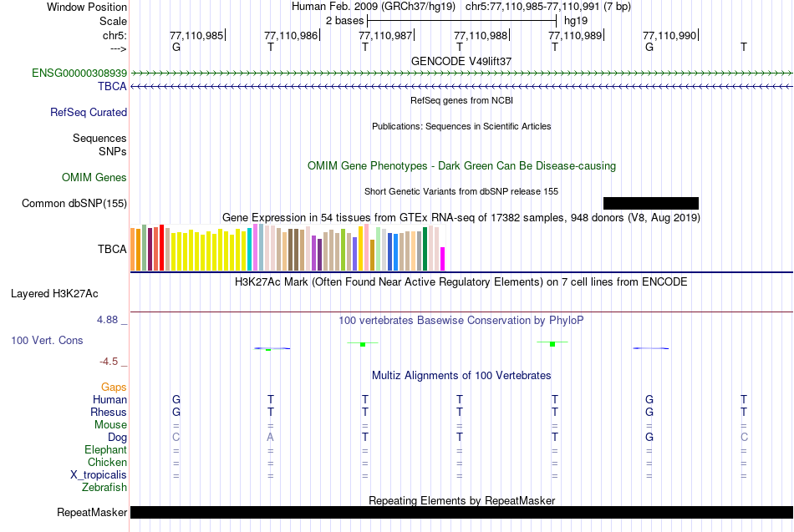Click the orange Gaps label
Image resolution: width=794 pixels, height=532 pixels.
click(x=114, y=387)
